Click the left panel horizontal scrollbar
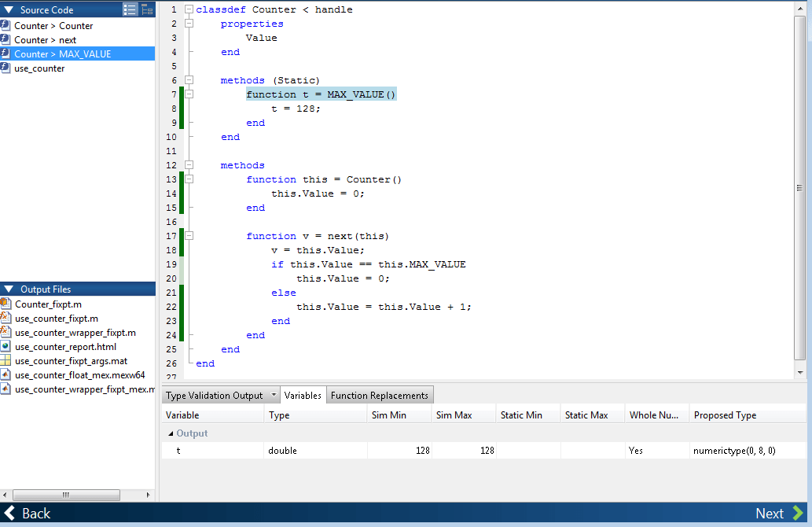 point(66,496)
